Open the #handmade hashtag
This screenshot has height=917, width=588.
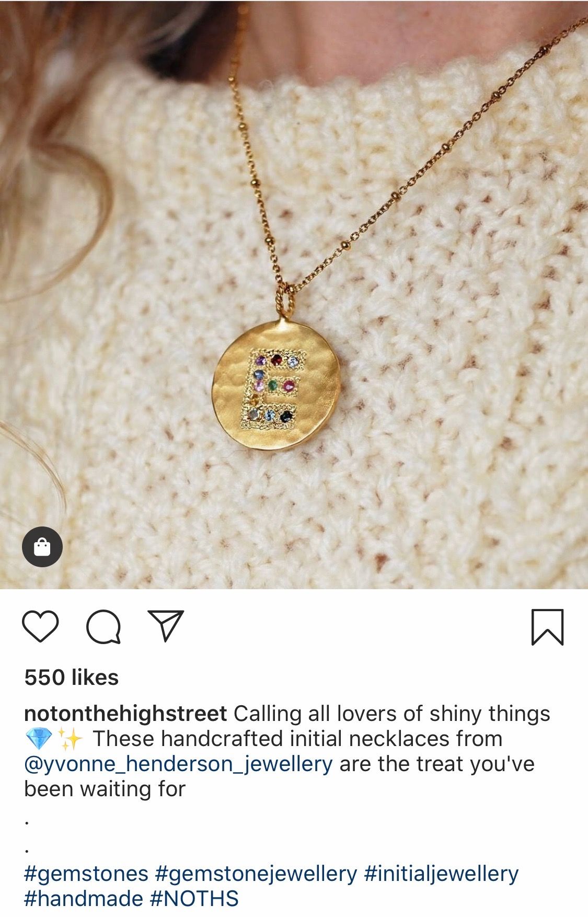84,899
